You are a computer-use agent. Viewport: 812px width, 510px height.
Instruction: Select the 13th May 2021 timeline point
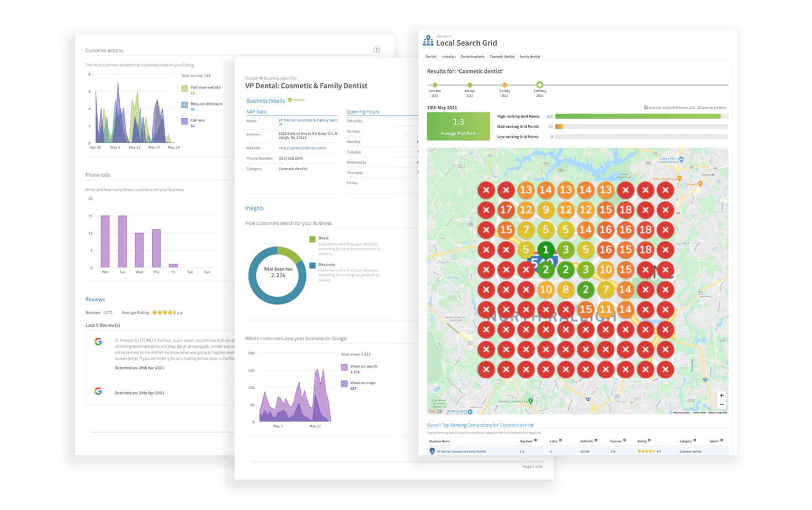tap(540, 85)
